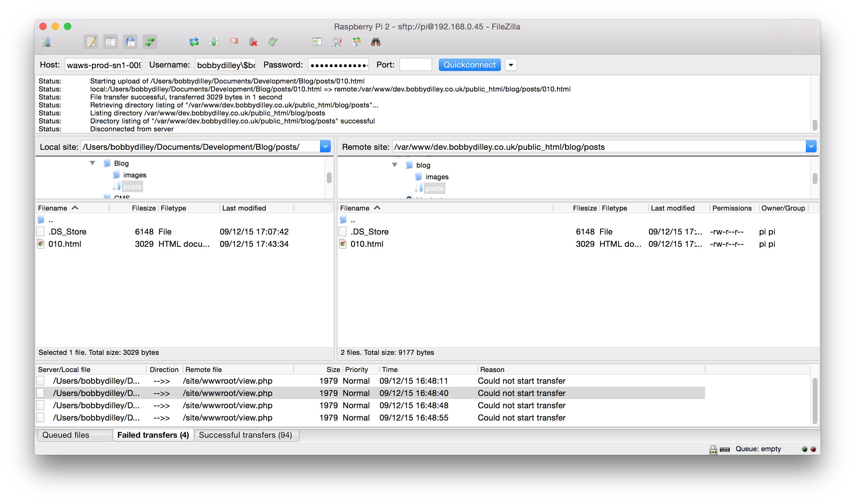Collapse the local Blog folder tree
The image size is (855, 504).
92,163
